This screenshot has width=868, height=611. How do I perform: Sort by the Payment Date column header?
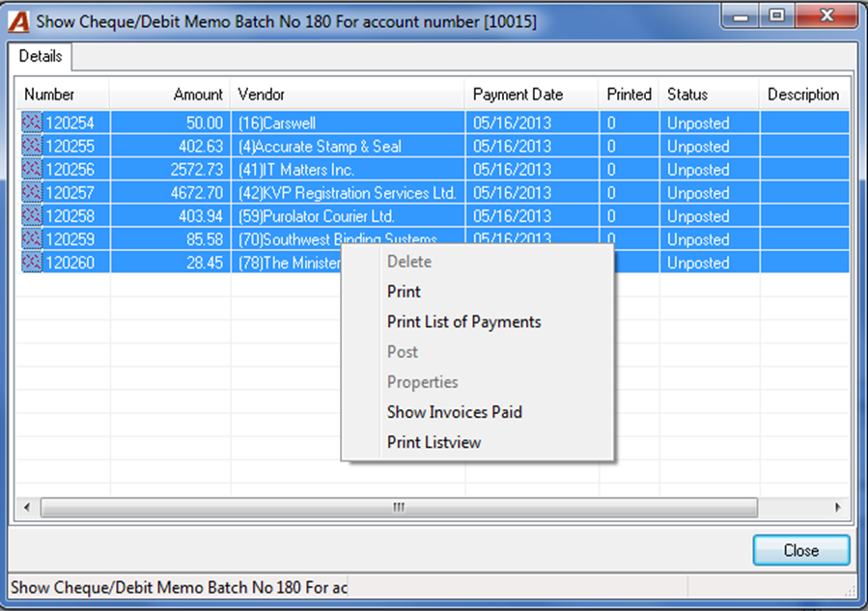click(532, 94)
